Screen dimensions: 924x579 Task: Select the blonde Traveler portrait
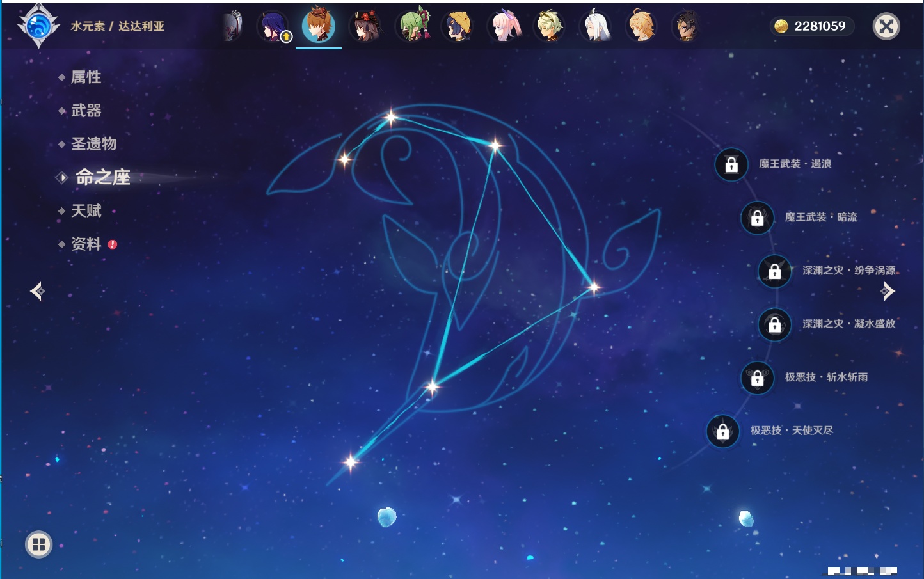(641, 26)
